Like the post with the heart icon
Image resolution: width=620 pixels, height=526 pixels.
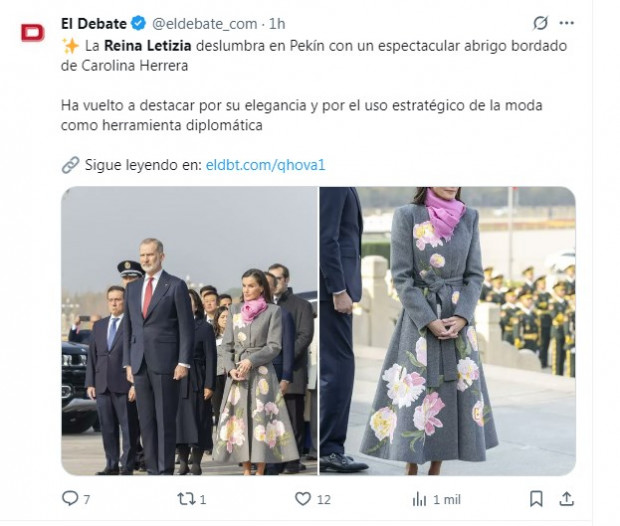pyautogui.click(x=303, y=499)
